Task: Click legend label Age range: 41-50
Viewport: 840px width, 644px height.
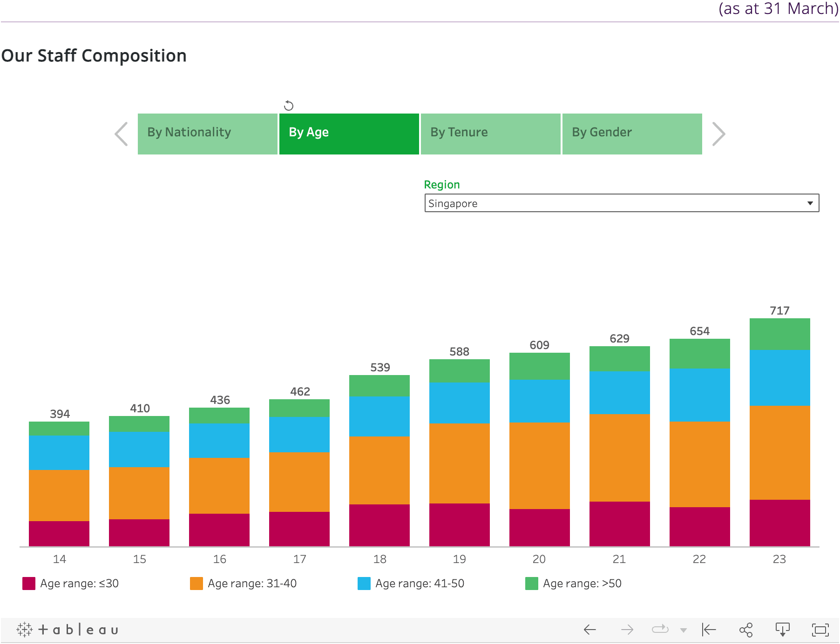Action: click(420, 584)
